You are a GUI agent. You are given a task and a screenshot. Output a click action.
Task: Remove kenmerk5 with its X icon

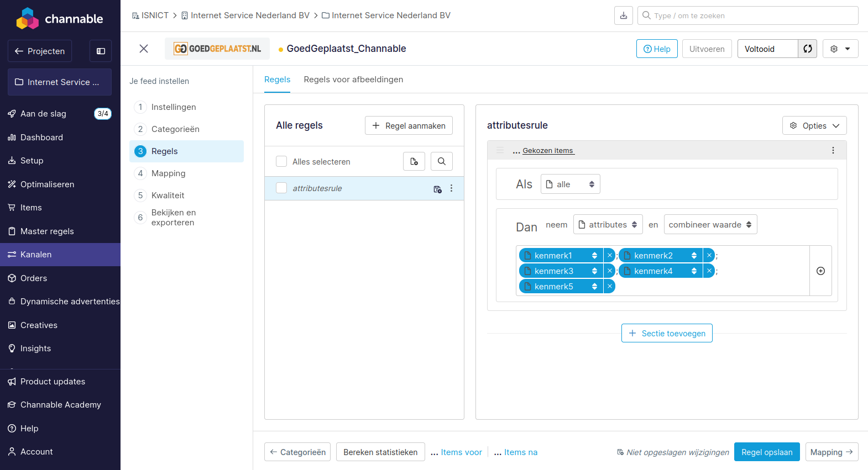click(609, 286)
